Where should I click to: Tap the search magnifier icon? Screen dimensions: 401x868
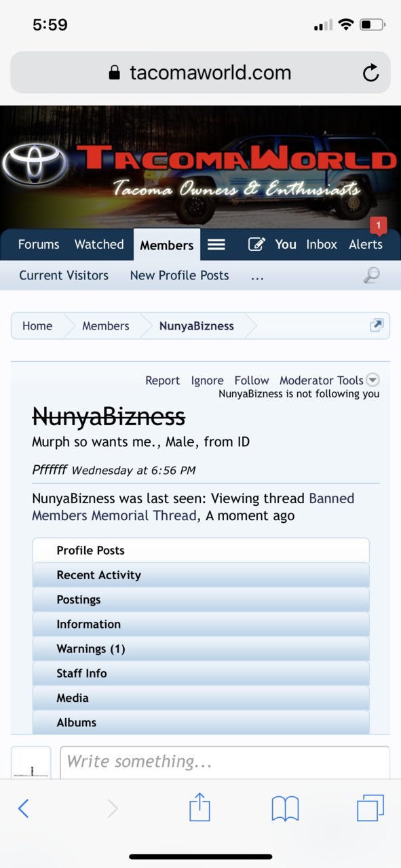coord(371,275)
